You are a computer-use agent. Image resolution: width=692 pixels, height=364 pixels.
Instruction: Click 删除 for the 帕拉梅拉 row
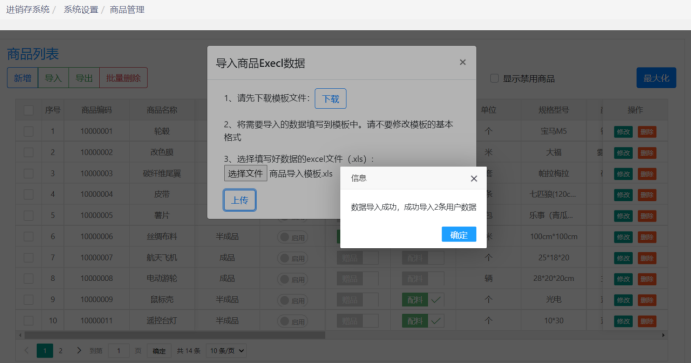click(647, 174)
